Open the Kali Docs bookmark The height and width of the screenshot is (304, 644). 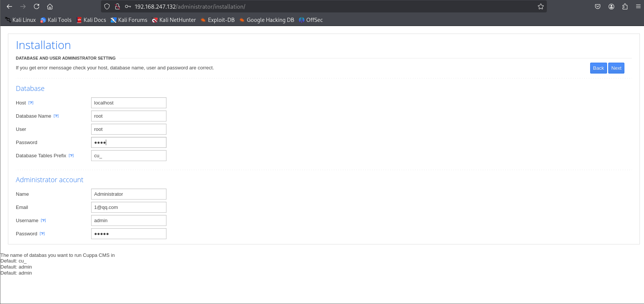[91, 20]
